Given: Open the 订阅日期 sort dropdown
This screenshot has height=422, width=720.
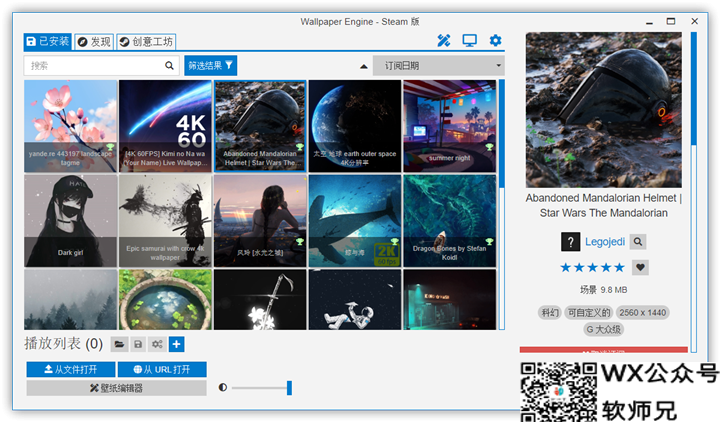Looking at the screenshot, I should pyautogui.click(x=439, y=66).
